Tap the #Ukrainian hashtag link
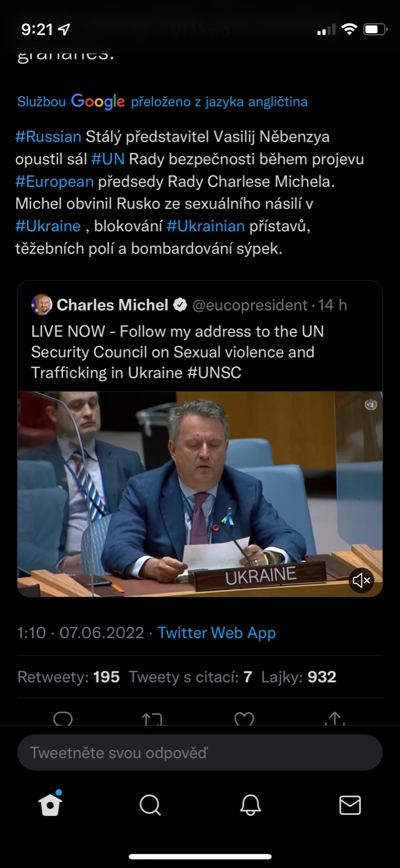Screen dimensions: 400x868 (x=205, y=226)
